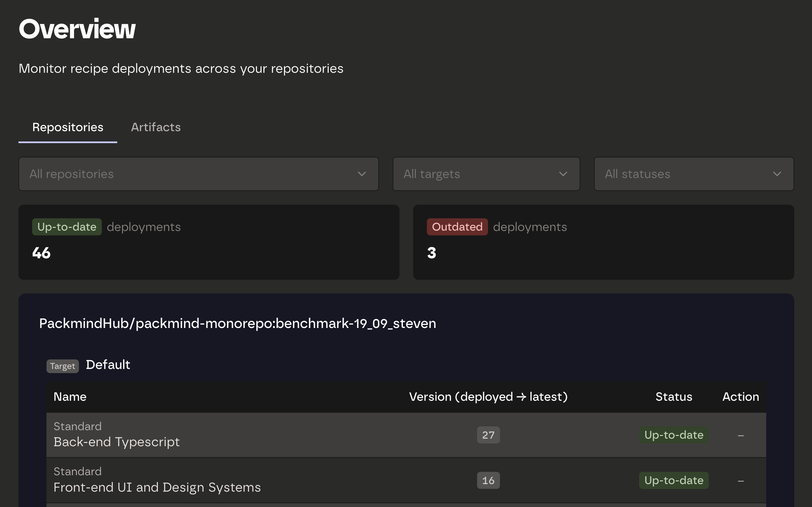Click the red Outdated deployments badge

(x=457, y=227)
